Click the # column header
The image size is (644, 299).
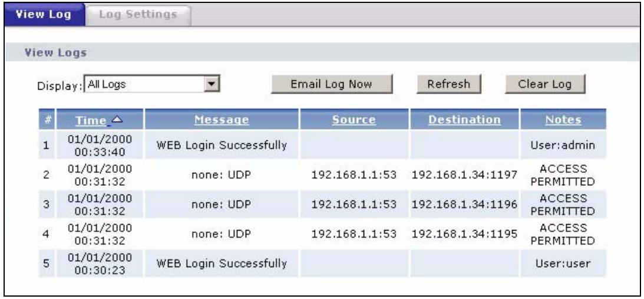pos(47,120)
